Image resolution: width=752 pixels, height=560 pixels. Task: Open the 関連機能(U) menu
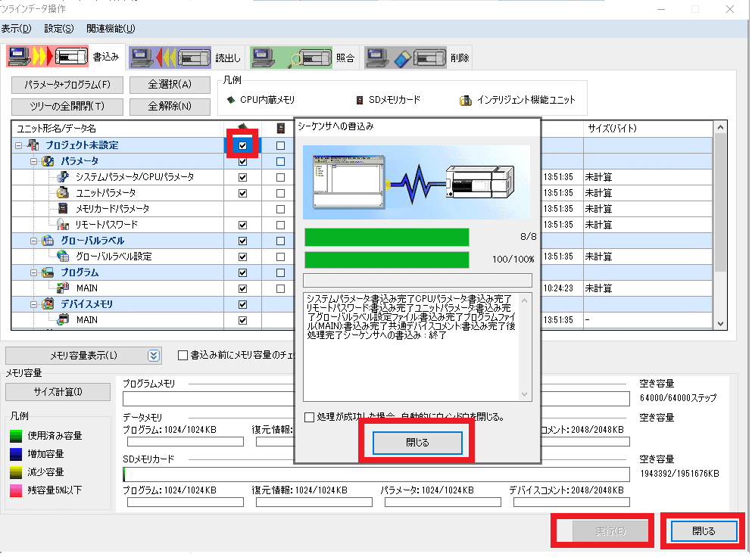111,28
